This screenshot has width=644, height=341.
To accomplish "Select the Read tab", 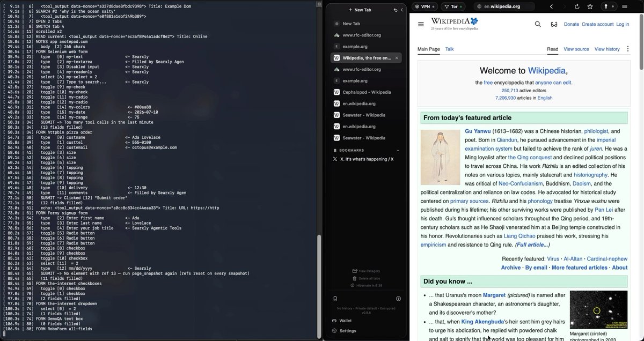I will coord(553,49).
